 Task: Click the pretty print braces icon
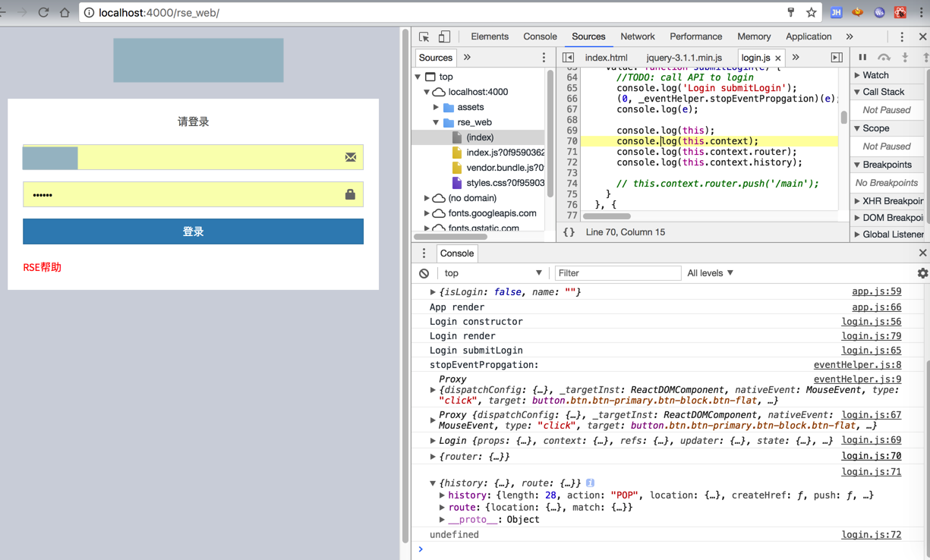coord(569,232)
